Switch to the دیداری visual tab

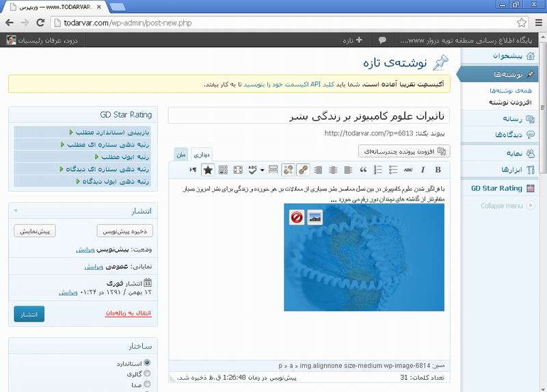pyautogui.click(x=201, y=155)
